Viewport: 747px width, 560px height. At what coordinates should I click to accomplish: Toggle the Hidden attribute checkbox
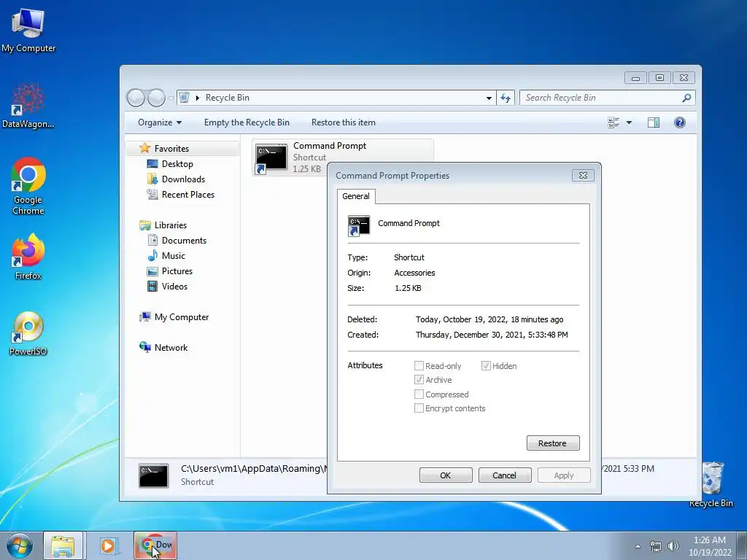486,366
